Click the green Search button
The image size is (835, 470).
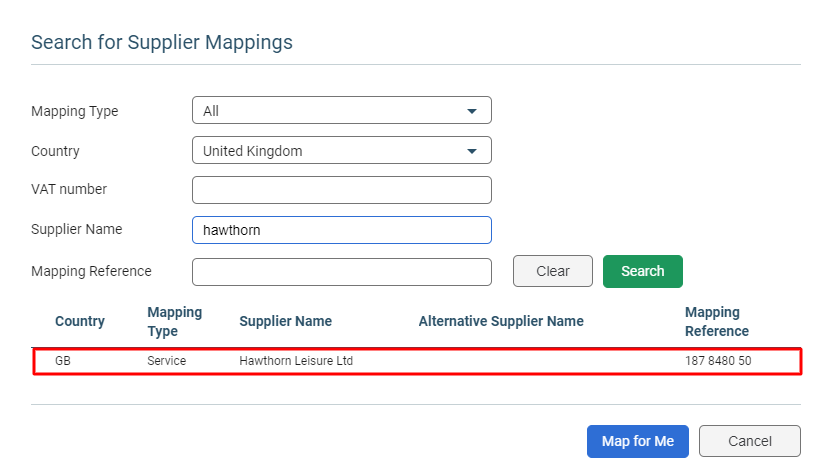pos(643,271)
